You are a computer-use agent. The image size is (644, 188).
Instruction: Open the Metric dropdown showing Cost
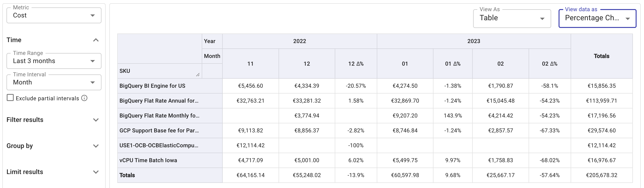[x=54, y=15]
